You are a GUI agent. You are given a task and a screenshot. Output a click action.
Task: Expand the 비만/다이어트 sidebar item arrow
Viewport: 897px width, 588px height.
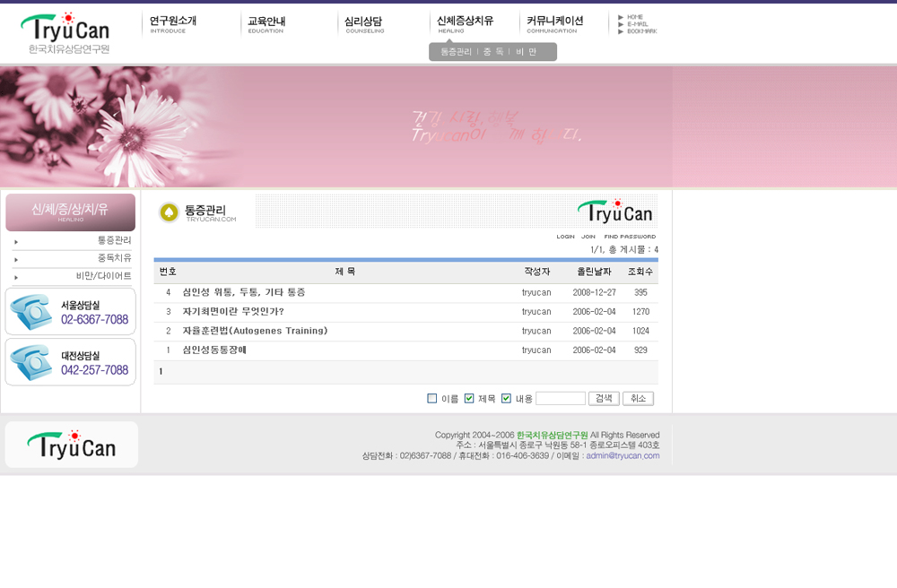click(x=16, y=277)
